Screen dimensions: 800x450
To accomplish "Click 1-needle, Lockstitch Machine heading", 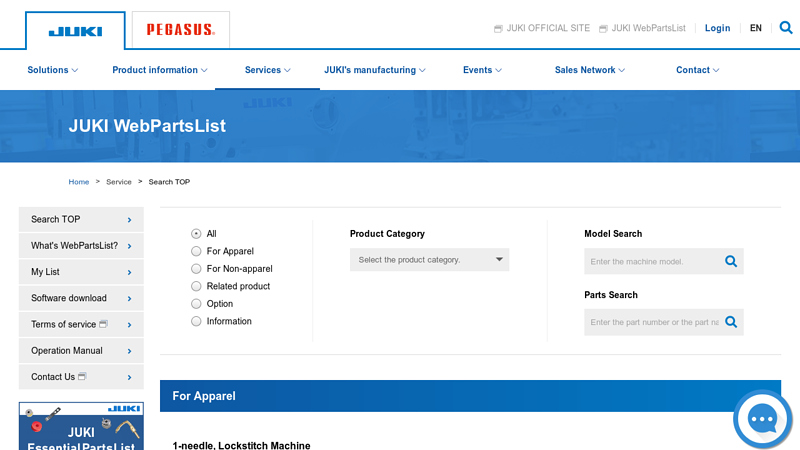I will coord(241,445).
